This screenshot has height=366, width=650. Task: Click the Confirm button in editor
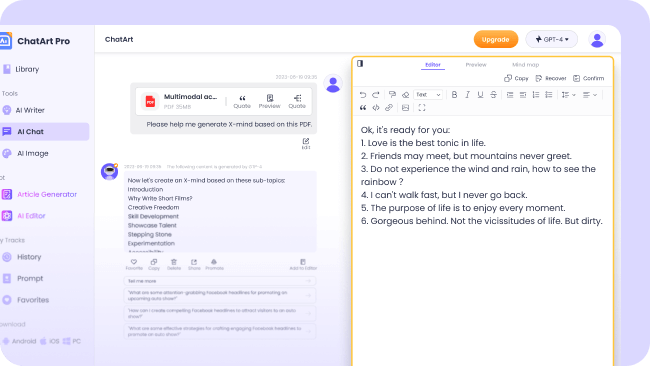588,78
